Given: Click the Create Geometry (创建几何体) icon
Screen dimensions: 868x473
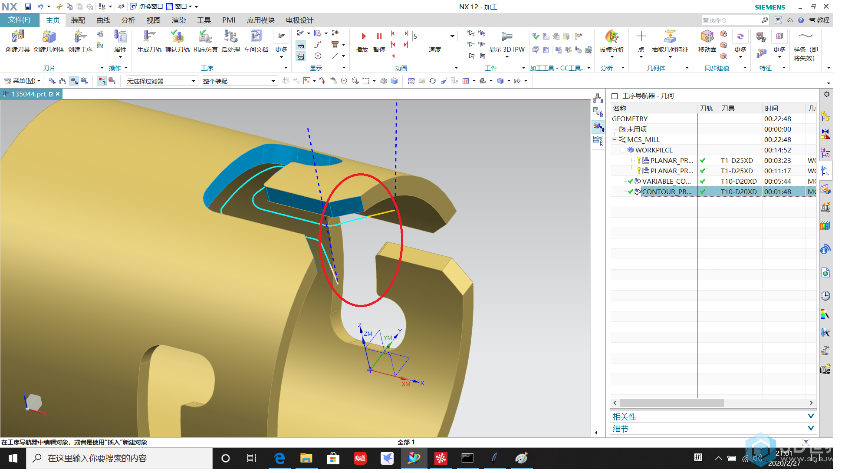Looking at the screenshot, I should click(x=49, y=41).
